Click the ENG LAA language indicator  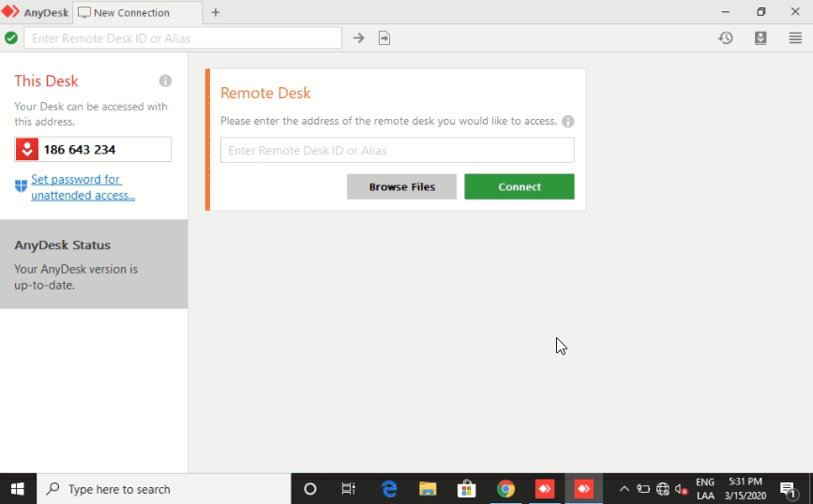click(704, 488)
